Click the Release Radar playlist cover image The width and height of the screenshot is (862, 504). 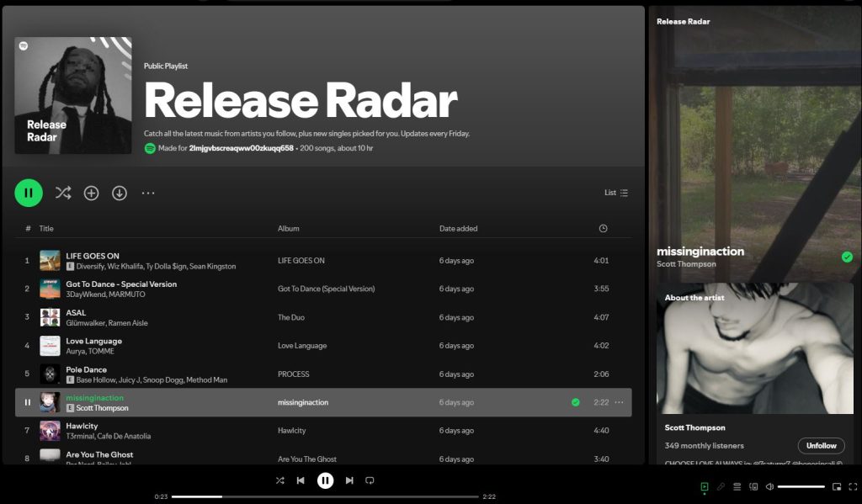(73, 96)
